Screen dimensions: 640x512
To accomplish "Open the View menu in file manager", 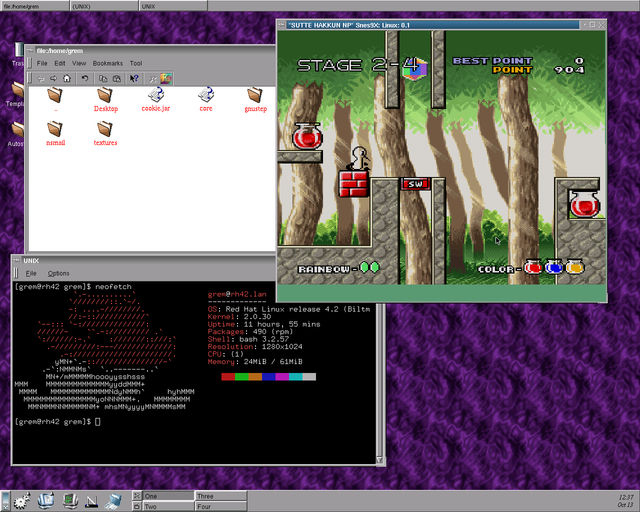I will click(79, 63).
